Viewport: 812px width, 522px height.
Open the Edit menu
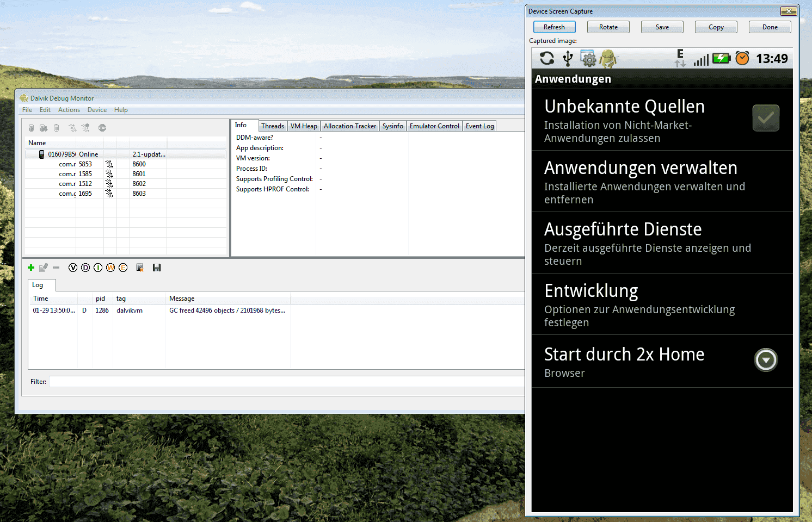point(45,110)
